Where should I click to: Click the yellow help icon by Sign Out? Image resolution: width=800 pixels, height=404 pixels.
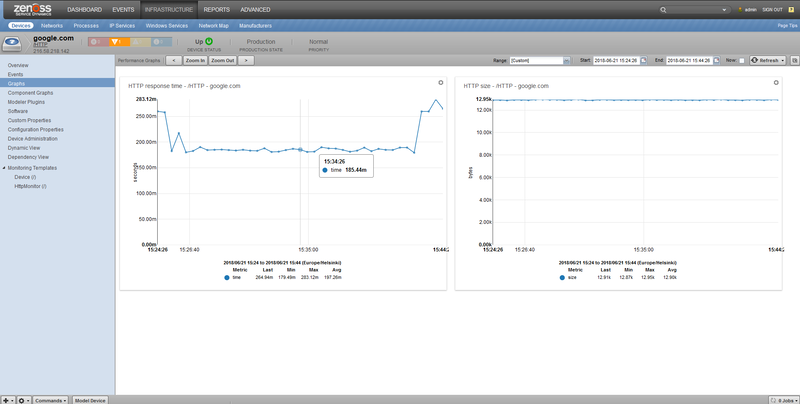coord(791,10)
